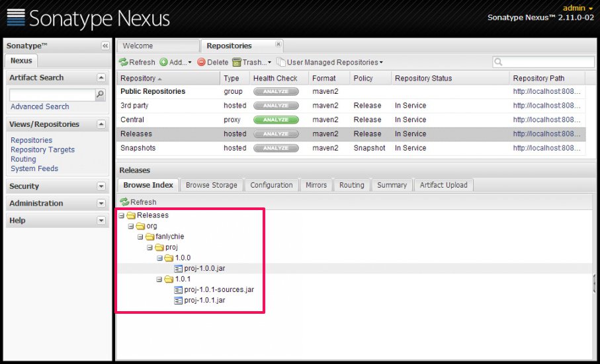
Task: Select the Nexus sidebar tab
Action: coord(21,61)
